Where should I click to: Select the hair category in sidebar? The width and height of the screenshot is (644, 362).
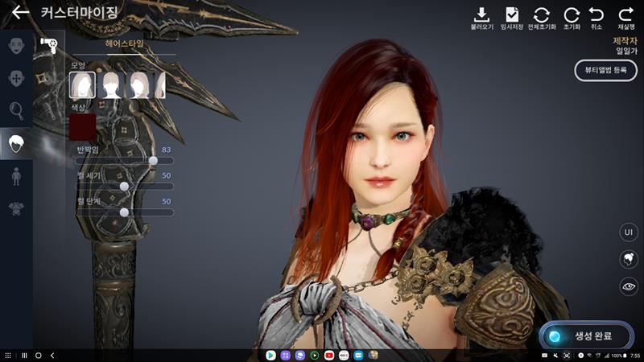(16, 144)
